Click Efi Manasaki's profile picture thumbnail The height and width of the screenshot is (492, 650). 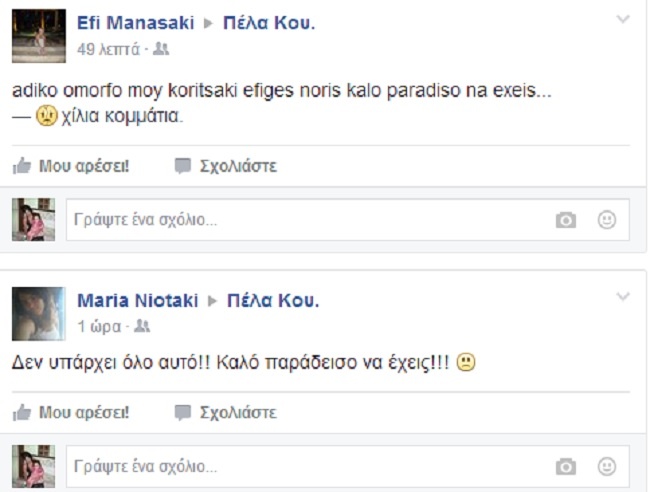click(39, 38)
